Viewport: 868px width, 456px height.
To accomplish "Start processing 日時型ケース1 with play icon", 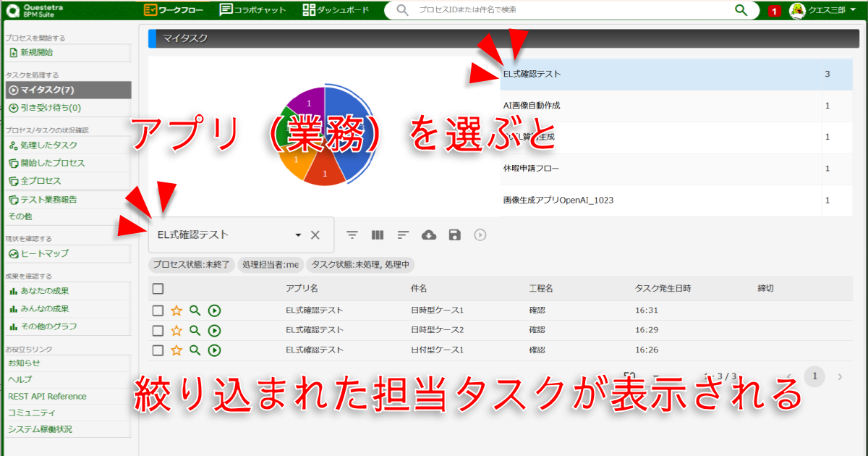I will [x=214, y=311].
